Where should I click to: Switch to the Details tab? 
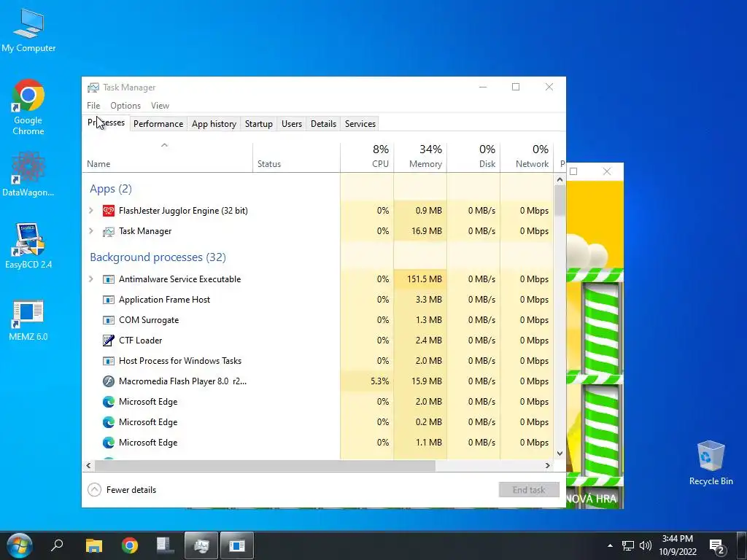tap(323, 124)
